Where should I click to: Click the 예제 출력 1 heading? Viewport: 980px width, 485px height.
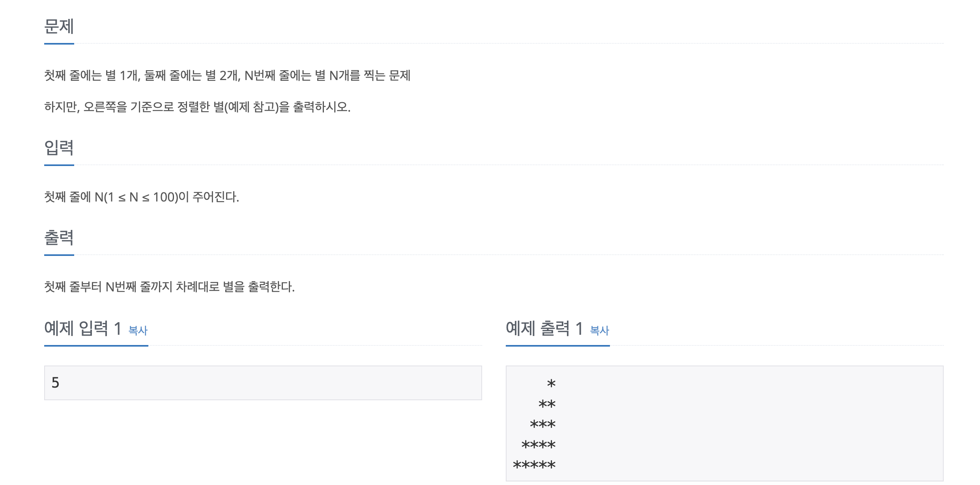[x=544, y=328]
